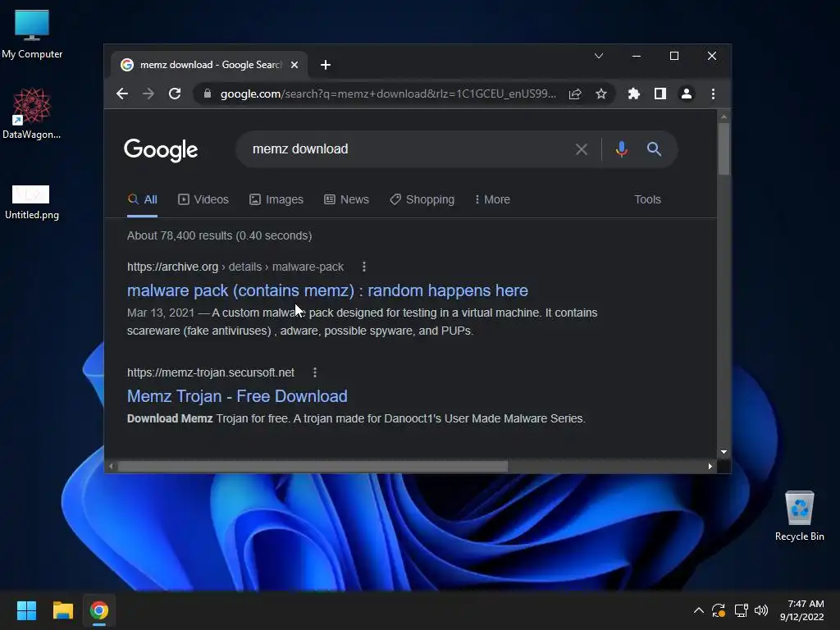Image resolution: width=840 pixels, height=630 pixels.
Task: Switch to the Images tab
Action: pos(276,199)
